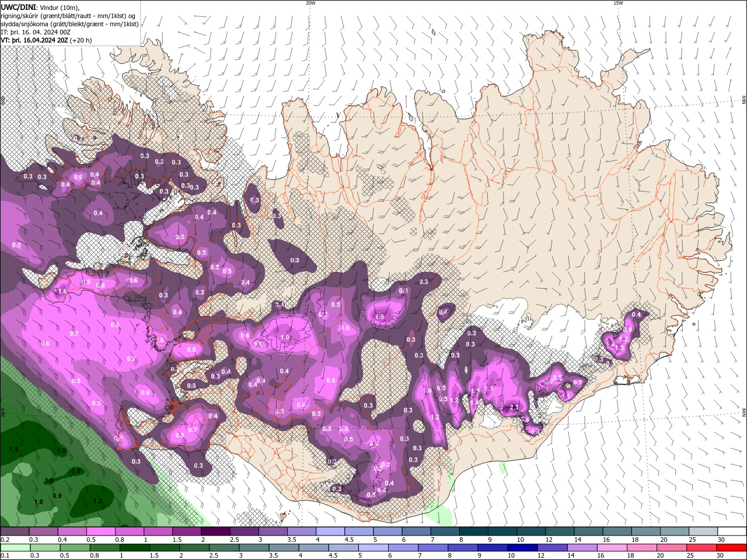Click the 20W longitude label
This screenshot has width=747, height=560.
pos(310,3)
